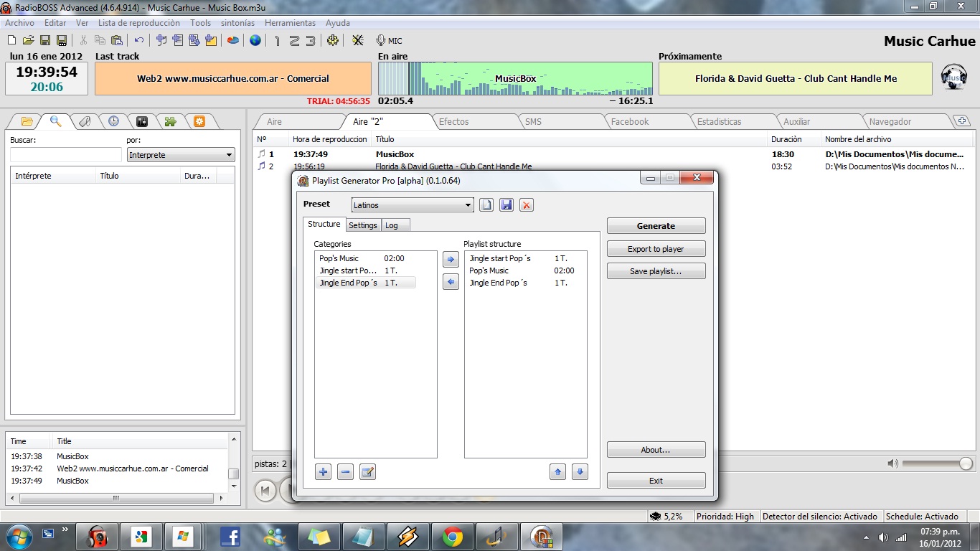
Task: Add a new tab with the plus icon
Action: click(962, 121)
